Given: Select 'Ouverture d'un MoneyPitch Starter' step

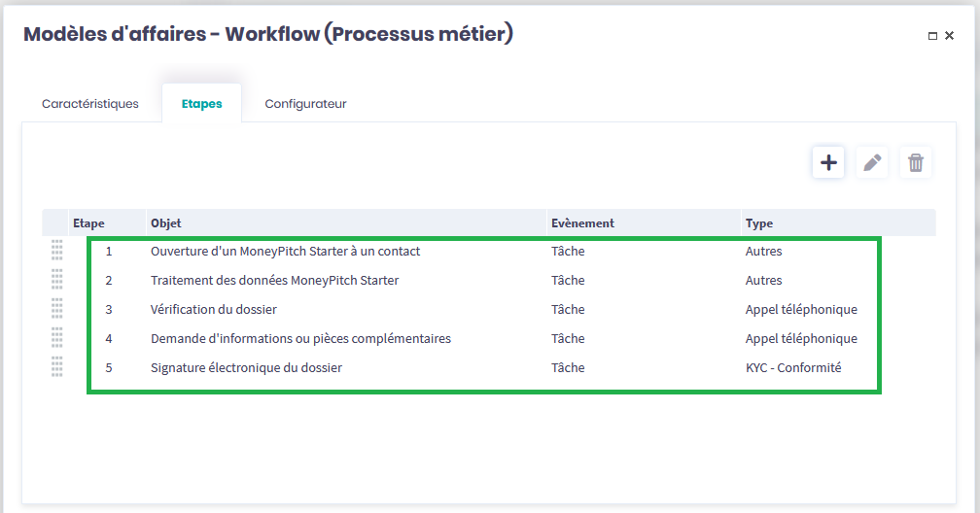Looking at the screenshot, I should (285, 251).
